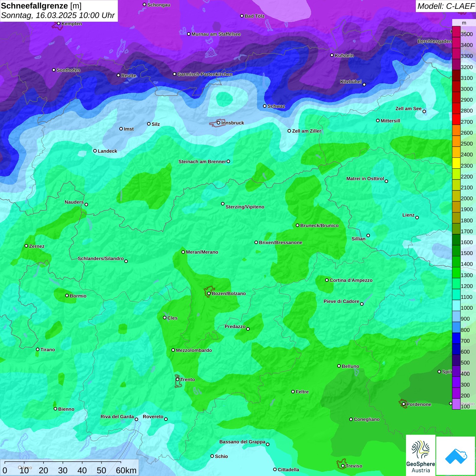This screenshot has width=476, height=476.
Task: Click the Lienz location dot
Action: click(x=417, y=218)
